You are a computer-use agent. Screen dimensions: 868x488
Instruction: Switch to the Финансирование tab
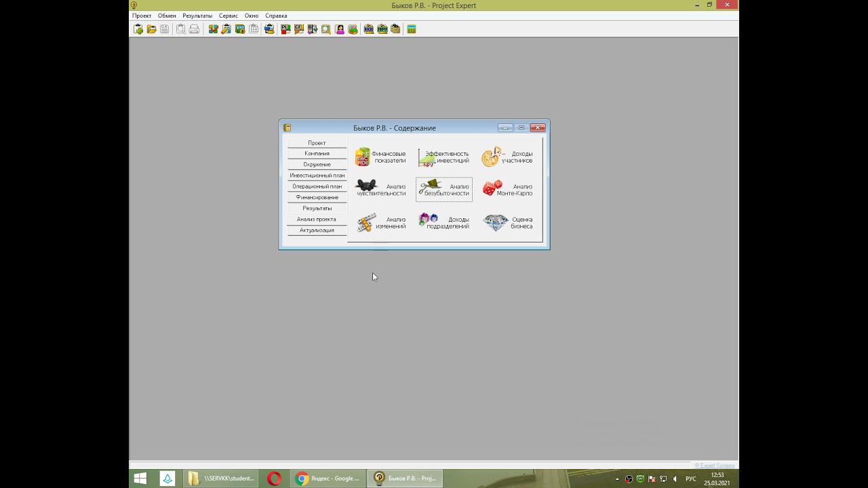click(x=317, y=197)
